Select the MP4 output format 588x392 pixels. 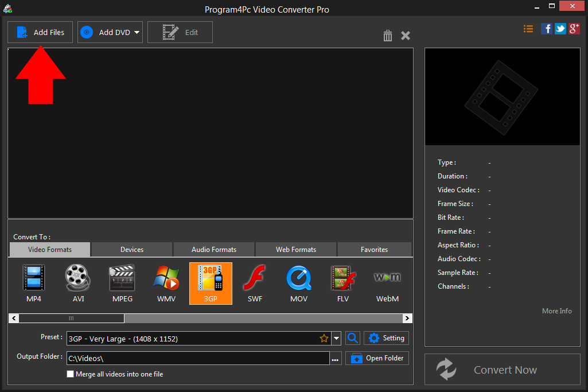tap(33, 283)
